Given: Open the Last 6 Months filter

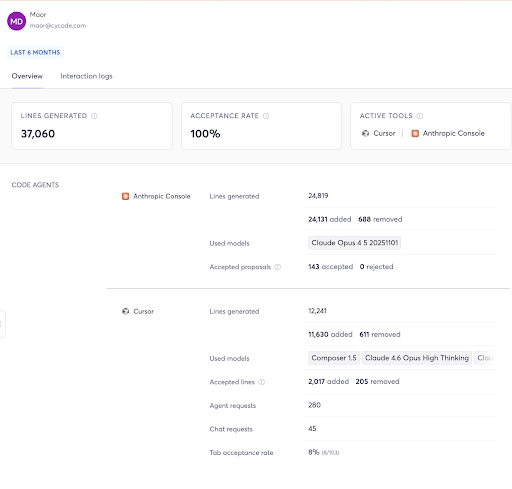Looking at the screenshot, I should [x=35, y=52].
